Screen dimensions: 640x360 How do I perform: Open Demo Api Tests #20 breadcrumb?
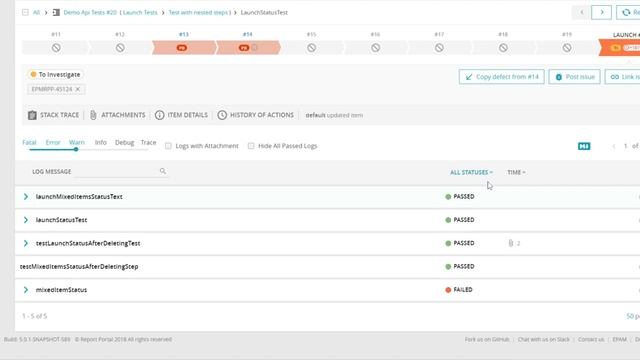(90, 12)
